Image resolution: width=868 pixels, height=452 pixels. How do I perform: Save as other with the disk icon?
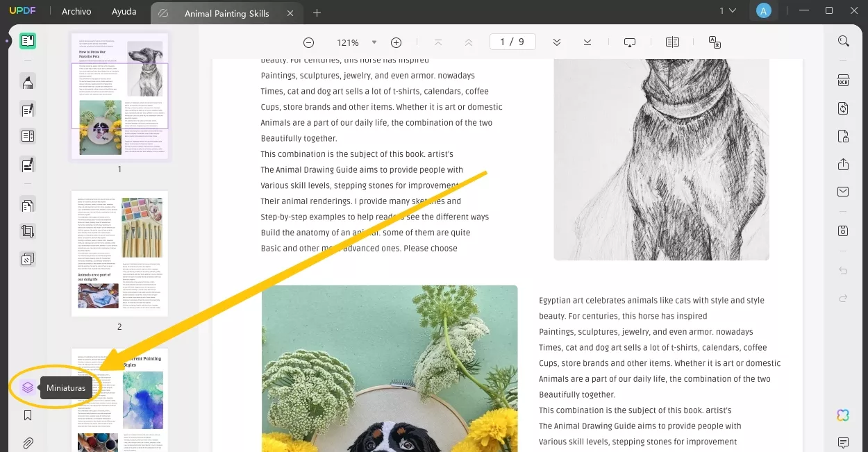[844, 231]
